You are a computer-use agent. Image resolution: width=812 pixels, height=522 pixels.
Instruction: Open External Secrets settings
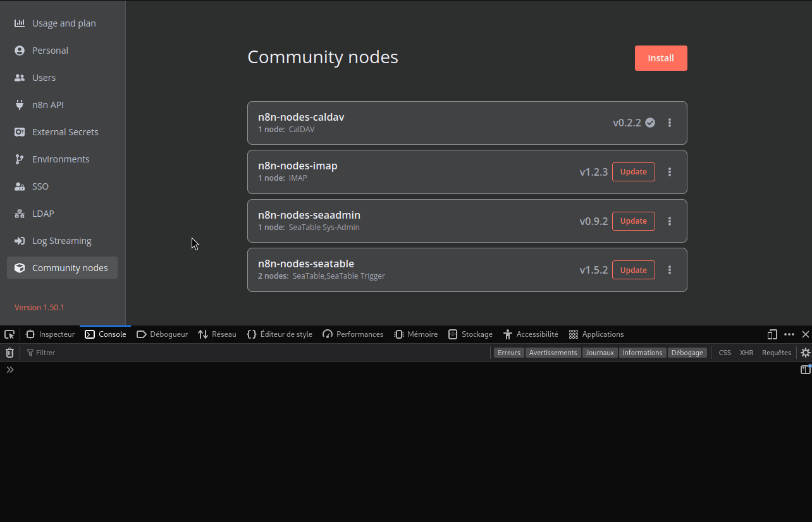click(62, 132)
